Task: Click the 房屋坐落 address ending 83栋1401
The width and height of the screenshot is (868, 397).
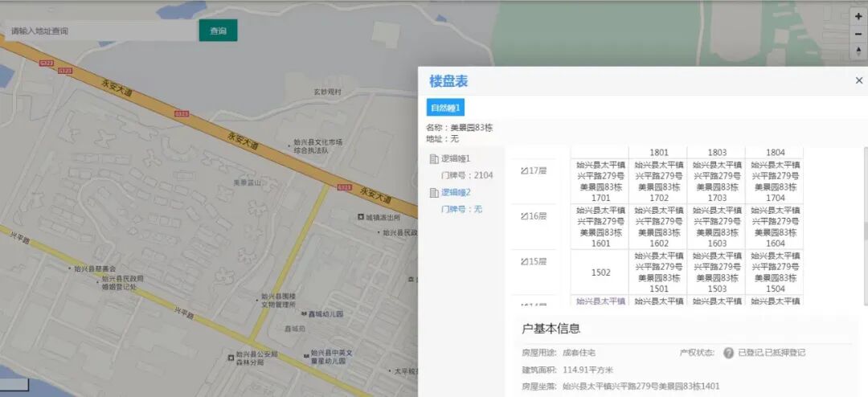Action: (x=641, y=387)
